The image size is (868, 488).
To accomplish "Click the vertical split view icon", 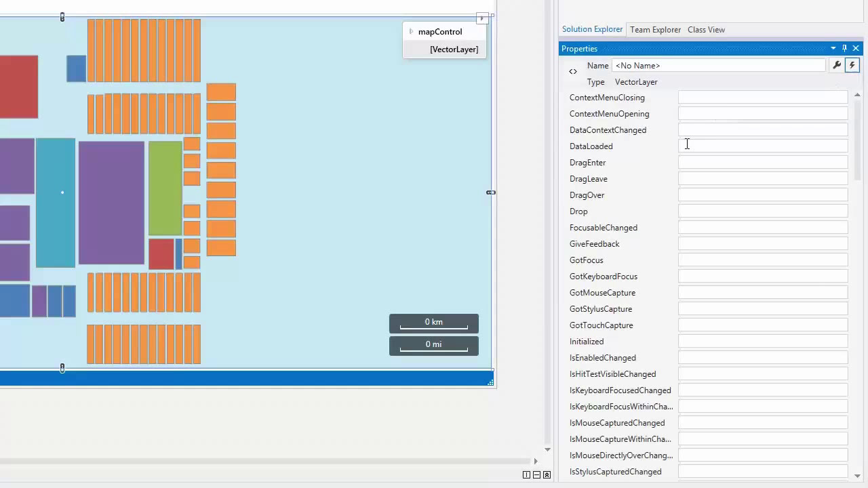I will pyautogui.click(x=526, y=474).
